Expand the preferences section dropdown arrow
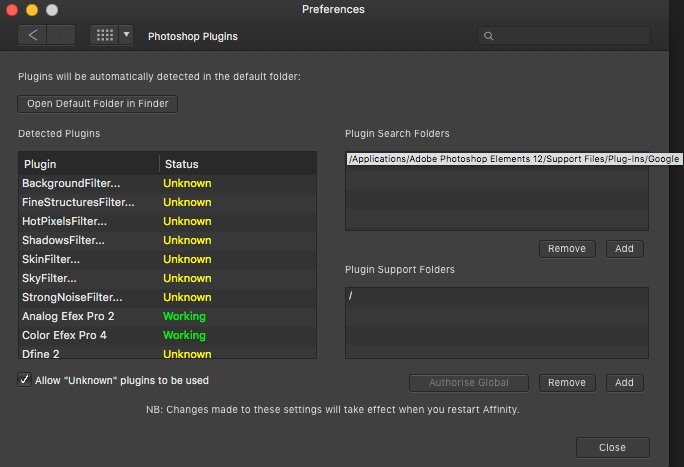 (126, 35)
